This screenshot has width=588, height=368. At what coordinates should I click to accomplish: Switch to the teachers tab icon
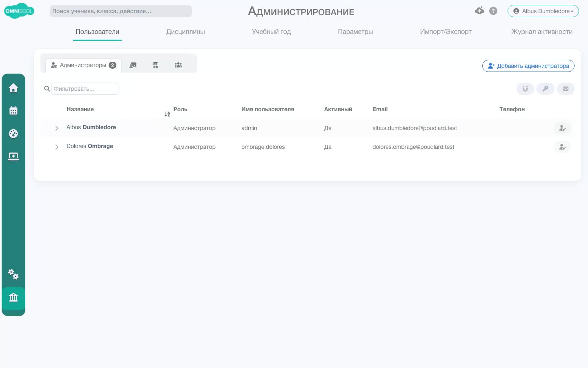point(133,65)
